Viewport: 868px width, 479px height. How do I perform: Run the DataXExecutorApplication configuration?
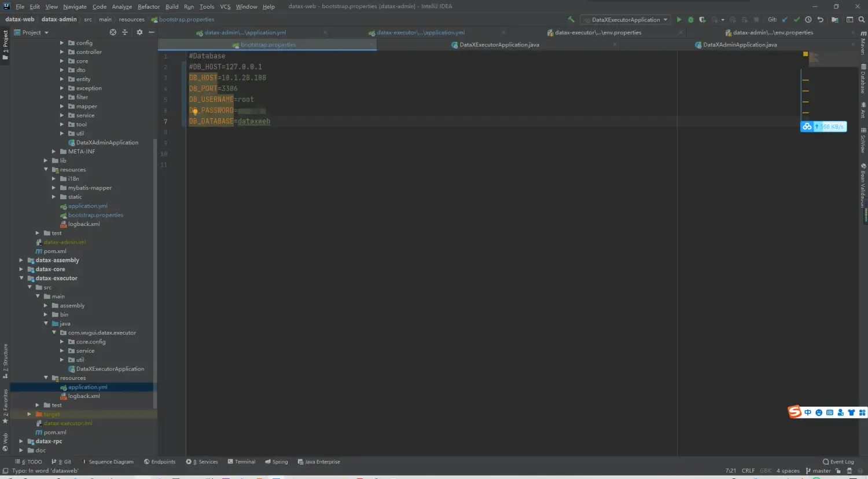[x=679, y=19]
